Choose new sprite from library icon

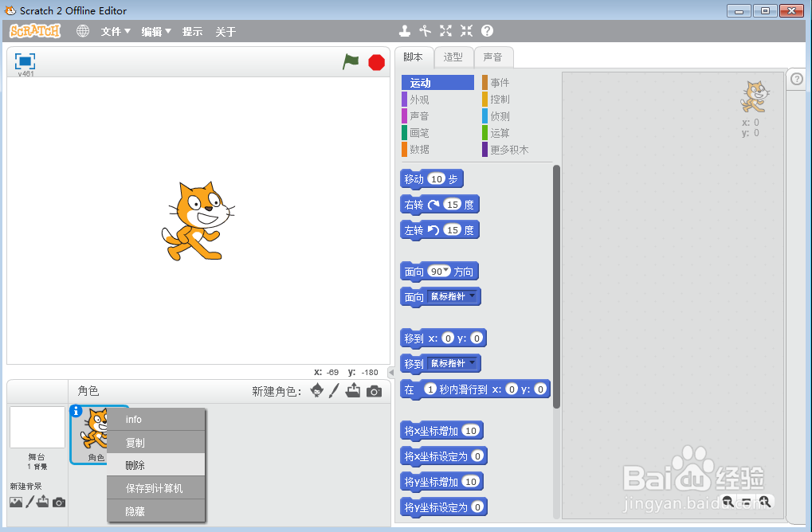coord(317,391)
